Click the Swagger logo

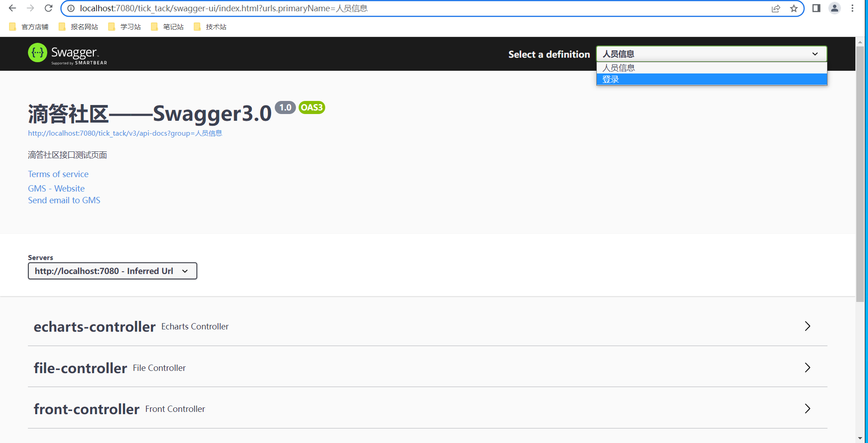pyautogui.click(x=68, y=54)
